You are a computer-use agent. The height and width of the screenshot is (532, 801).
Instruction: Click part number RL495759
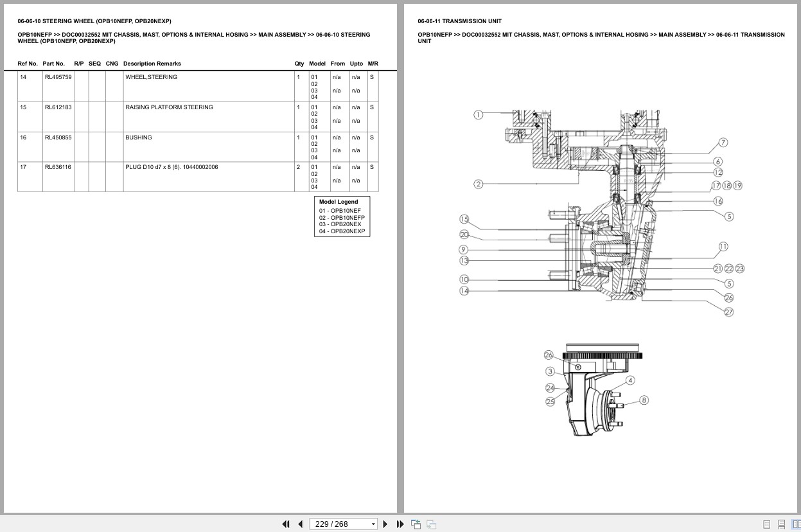58,77
